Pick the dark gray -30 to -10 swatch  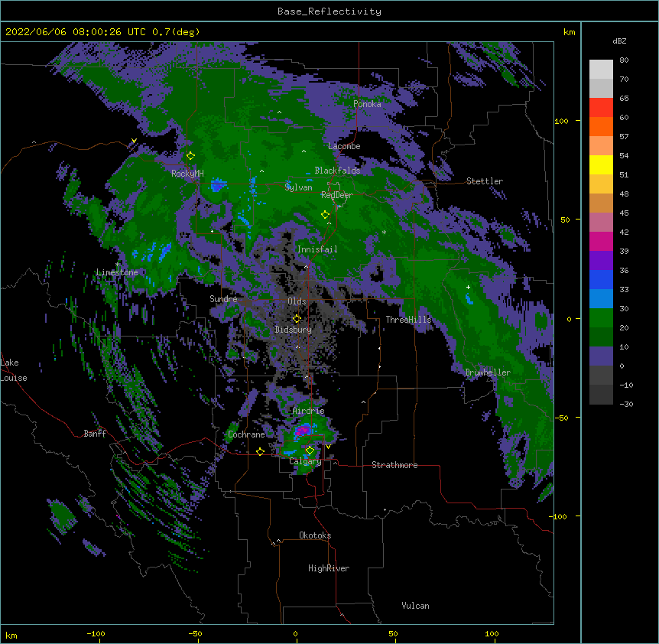[x=601, y=395]
